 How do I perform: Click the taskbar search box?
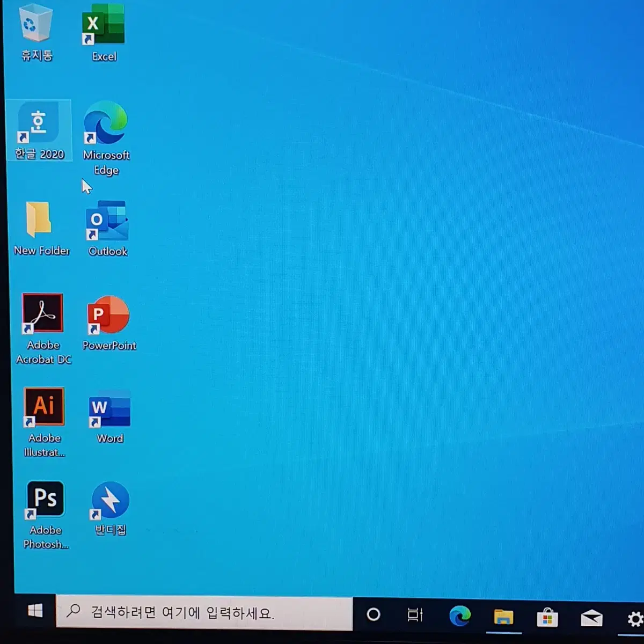(x=204, y=612)
